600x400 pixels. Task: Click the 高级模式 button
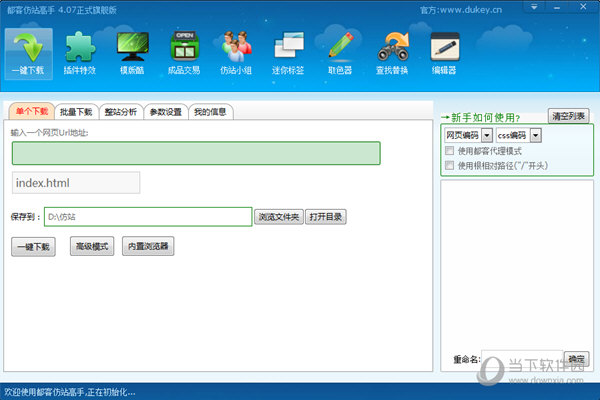[92, 246]
